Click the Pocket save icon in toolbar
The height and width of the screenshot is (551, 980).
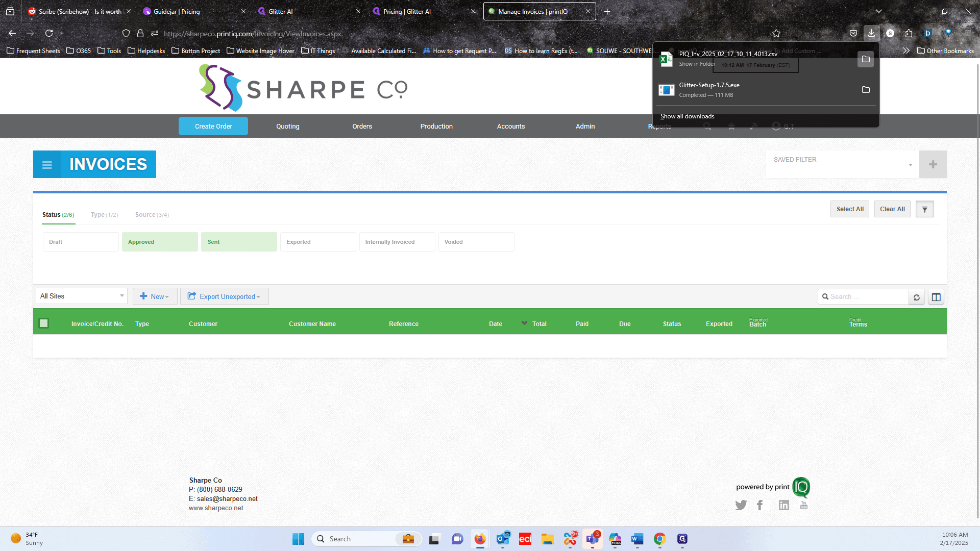pyautogui.click(x=853, y=33)
